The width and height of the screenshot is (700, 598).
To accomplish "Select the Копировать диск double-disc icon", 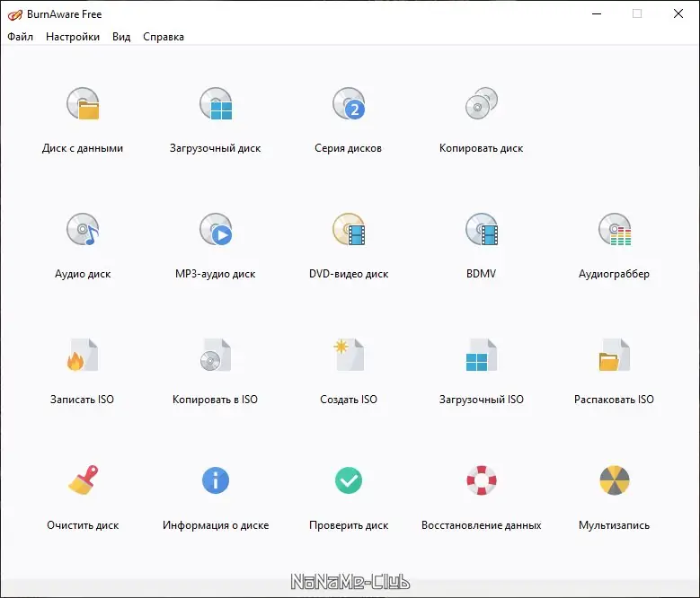I will coord(482,103).
